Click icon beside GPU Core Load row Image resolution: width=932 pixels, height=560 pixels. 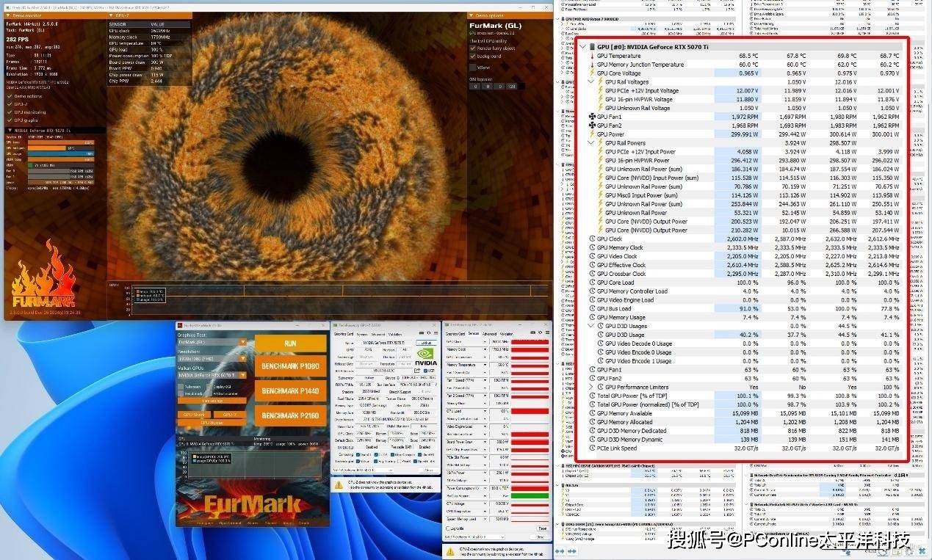[592, 283]
